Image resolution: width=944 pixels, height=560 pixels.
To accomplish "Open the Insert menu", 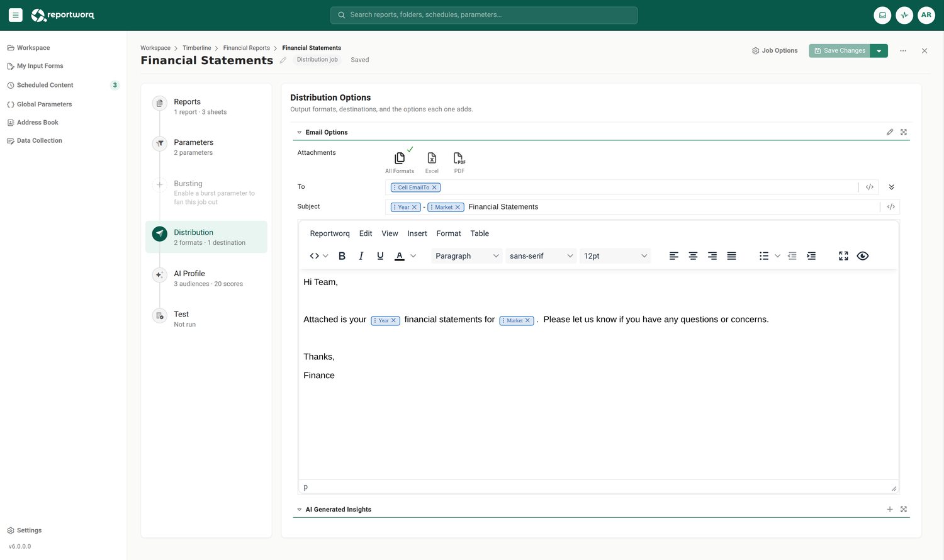I will [x=417, y=233].
